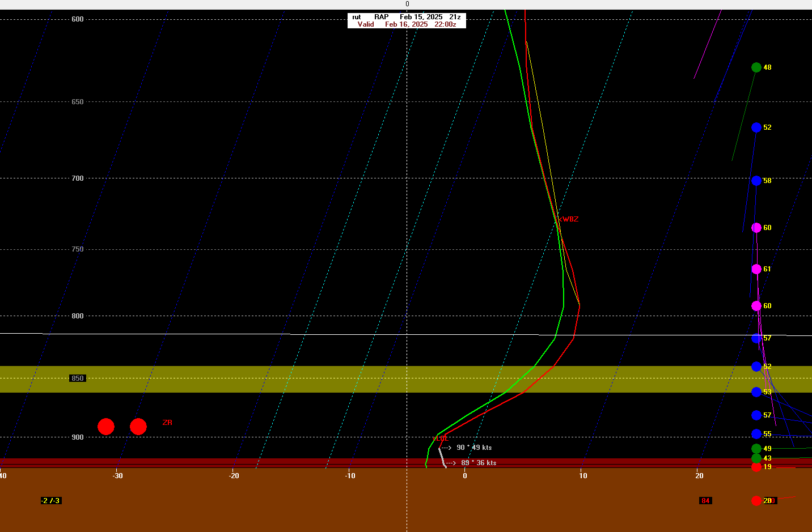This screenshot has width=812, height=532.
Task: Click blue dot labeled 52 inside yellow band
Action: coord(756,367)
